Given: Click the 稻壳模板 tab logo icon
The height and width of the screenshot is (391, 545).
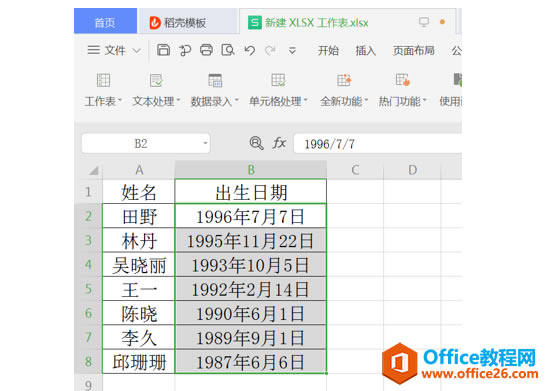Looking at the screenshot, I should tap(155, 23).
